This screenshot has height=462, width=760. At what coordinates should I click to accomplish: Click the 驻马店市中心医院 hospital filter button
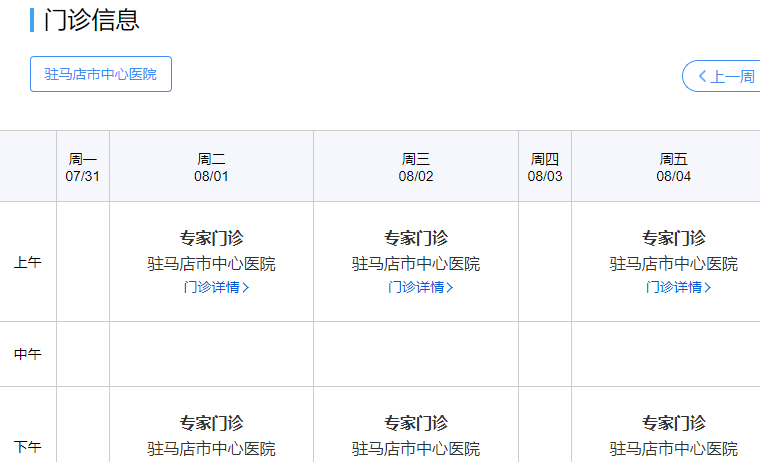101,74
